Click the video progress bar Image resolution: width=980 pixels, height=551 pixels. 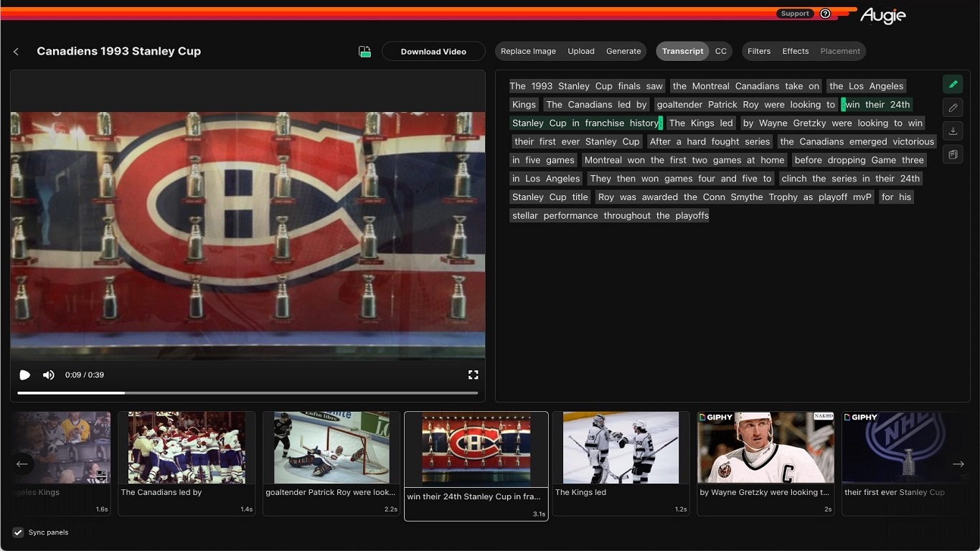tap(248, 393)
